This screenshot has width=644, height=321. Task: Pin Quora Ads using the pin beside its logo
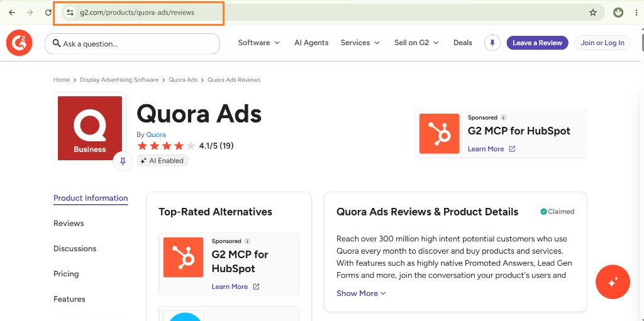coord(123,161)
